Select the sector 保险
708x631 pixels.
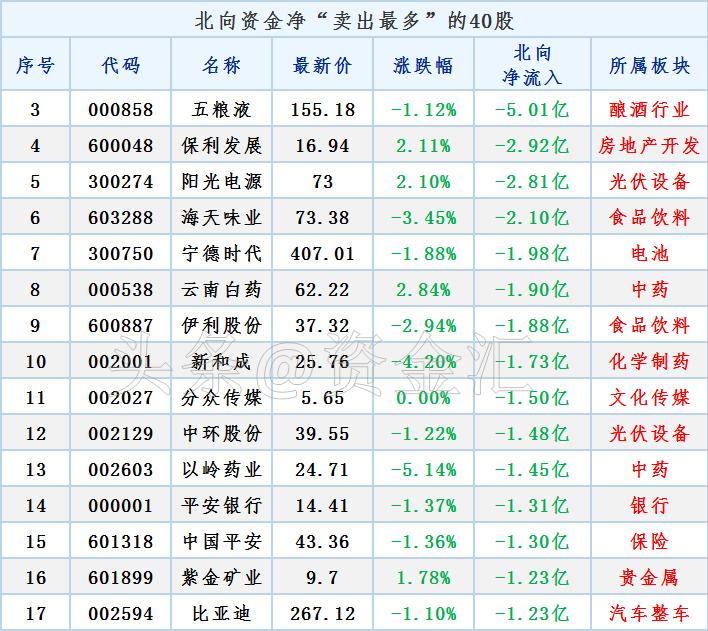point(649,542)
